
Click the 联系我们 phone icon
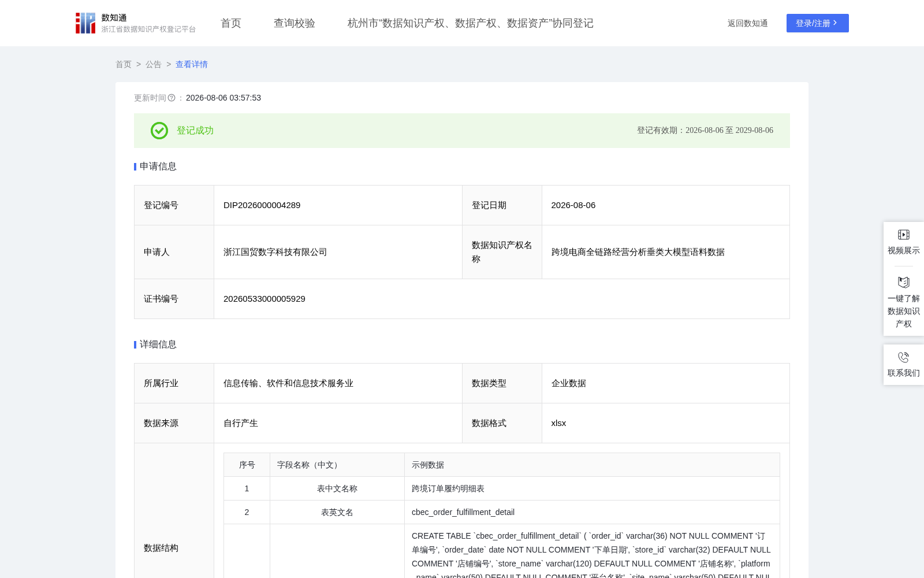pos(904,357)
